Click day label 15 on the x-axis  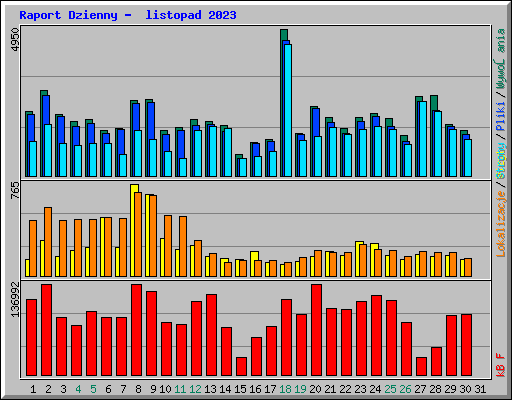240,389
